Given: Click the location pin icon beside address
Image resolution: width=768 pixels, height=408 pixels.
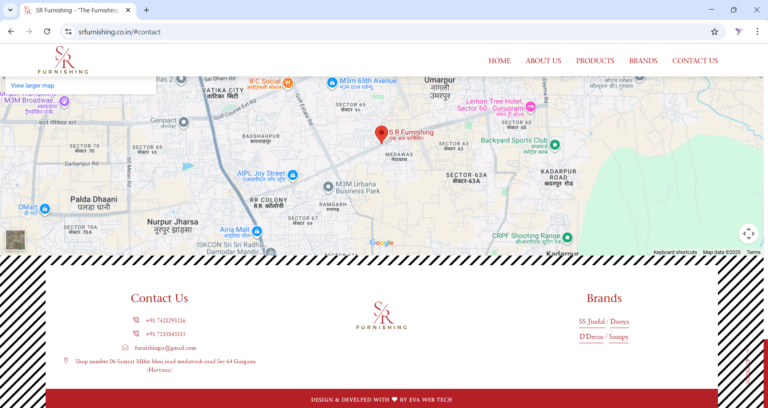Looking at the screenshot, I should 66,360.
